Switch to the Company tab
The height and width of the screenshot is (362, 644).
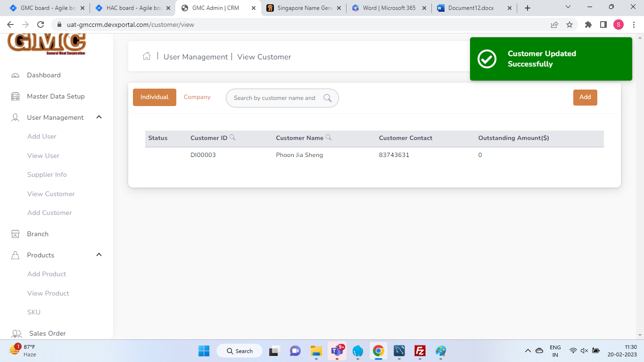(x=197, y=97)
